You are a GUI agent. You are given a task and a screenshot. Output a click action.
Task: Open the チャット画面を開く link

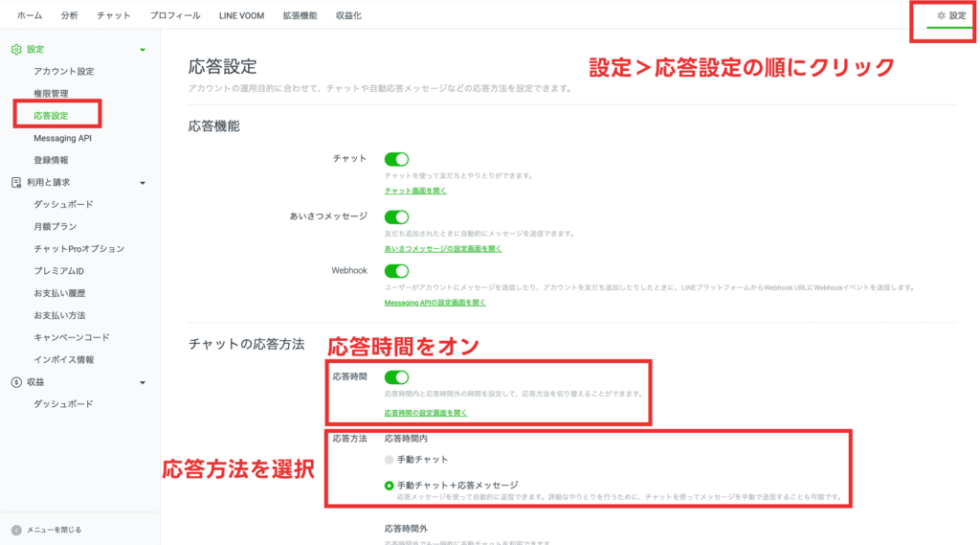point(415,191)
